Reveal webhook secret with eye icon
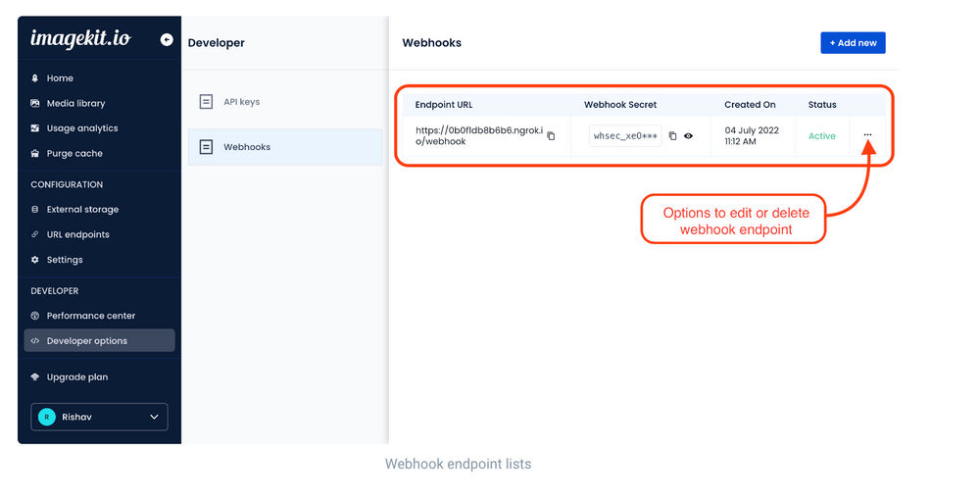 click(x=688, y=136)
